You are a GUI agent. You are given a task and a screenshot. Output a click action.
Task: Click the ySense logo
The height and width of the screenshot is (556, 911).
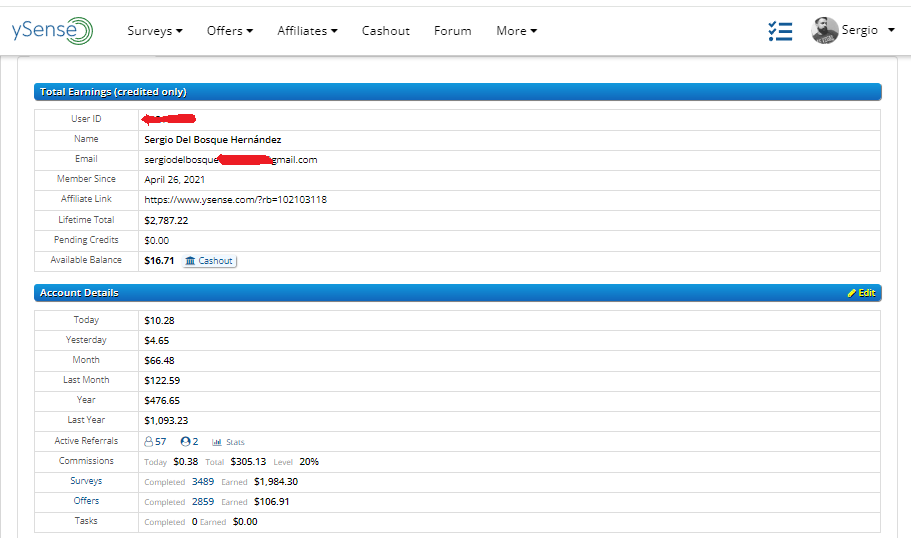tap(52, 30)
